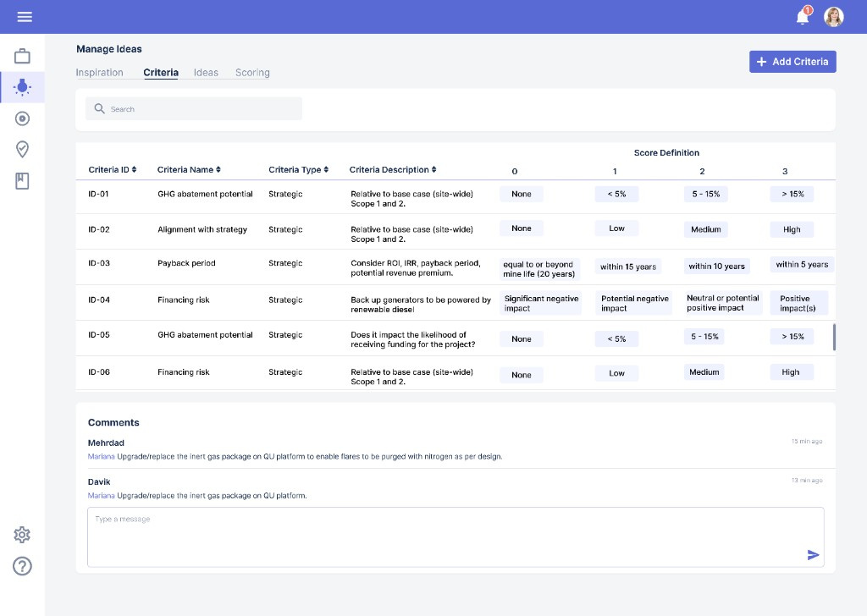
Task: Click 'Significant negative impact' chip
Action: (541, 303)
